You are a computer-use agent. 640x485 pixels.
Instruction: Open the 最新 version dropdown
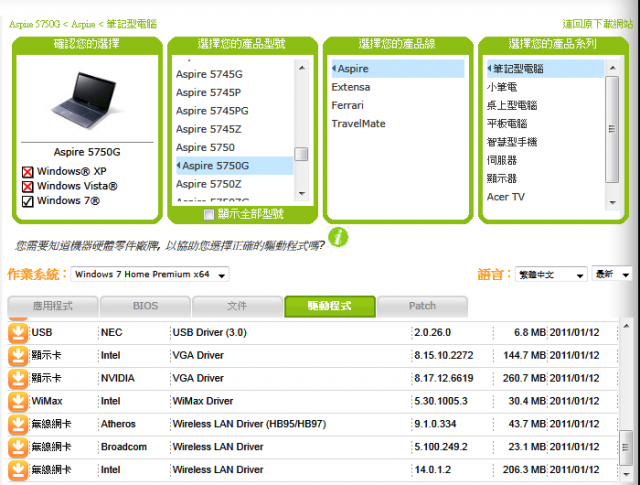point(611,274)
